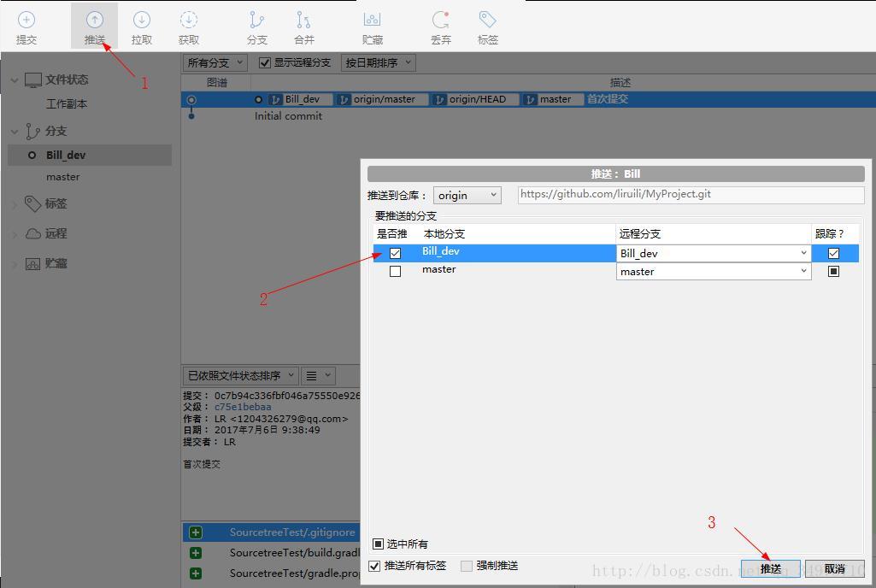876x588 pixels.
Task: Open the list view mode dropdown
Action: click(x=319, y=375)
